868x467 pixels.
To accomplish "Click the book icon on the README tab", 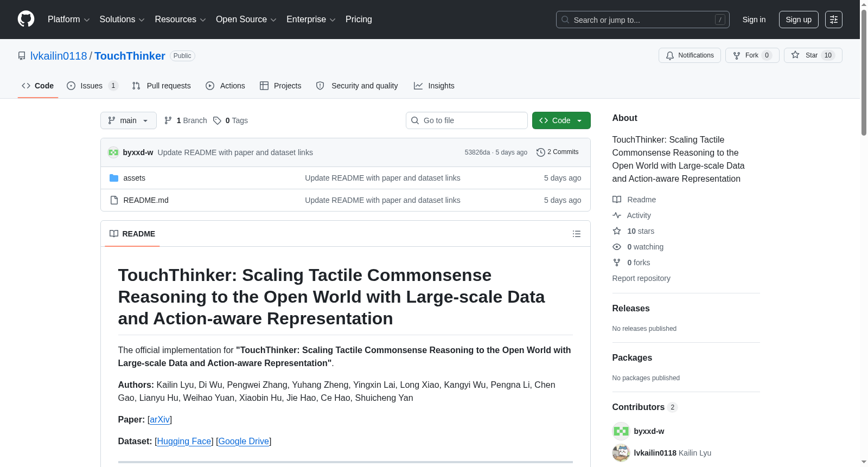I will click(114, 234).
